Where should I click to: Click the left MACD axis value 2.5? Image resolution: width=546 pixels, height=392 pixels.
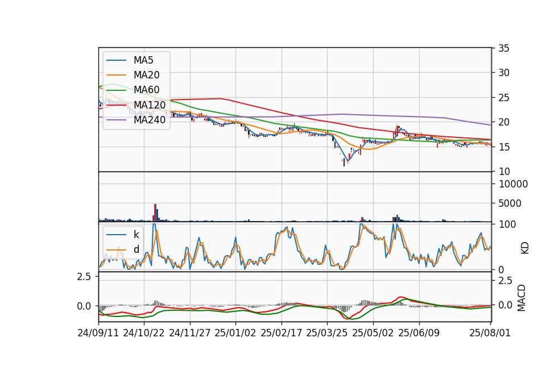(x=84, y=277)
